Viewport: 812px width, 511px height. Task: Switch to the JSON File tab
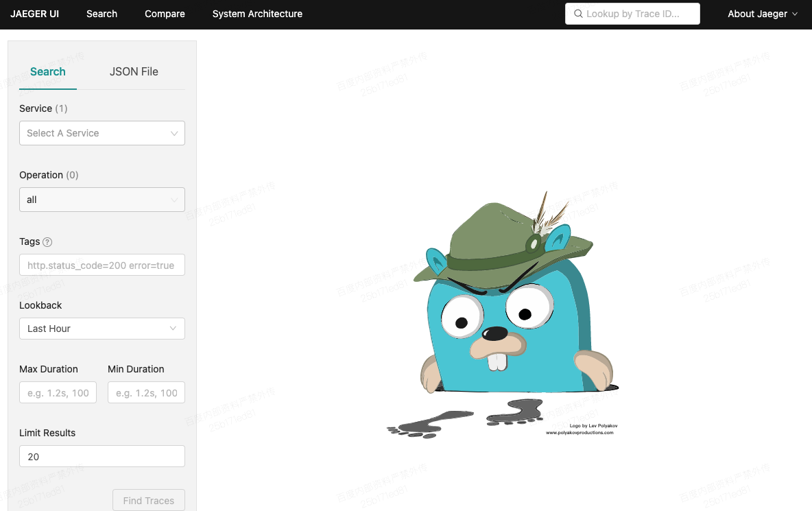coord(134,72)
